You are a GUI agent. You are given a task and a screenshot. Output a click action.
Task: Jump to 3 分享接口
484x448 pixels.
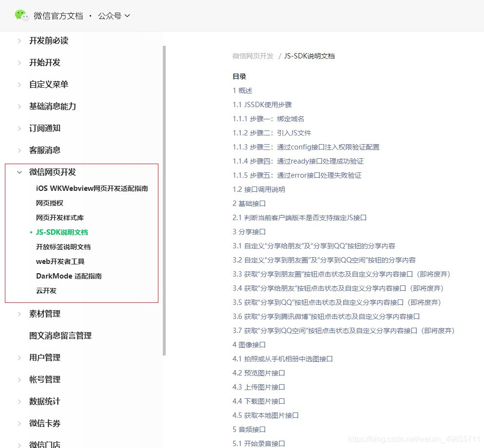[249, 232]
